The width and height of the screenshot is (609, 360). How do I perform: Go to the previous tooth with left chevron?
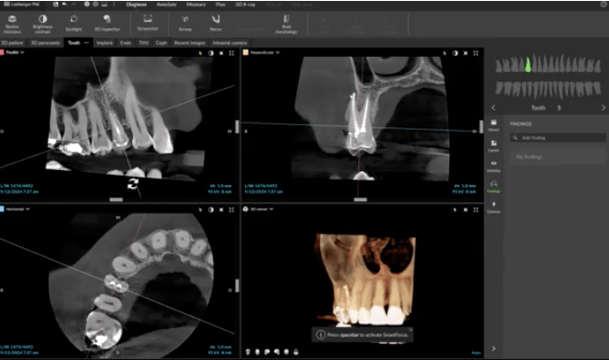pos(494,108)
